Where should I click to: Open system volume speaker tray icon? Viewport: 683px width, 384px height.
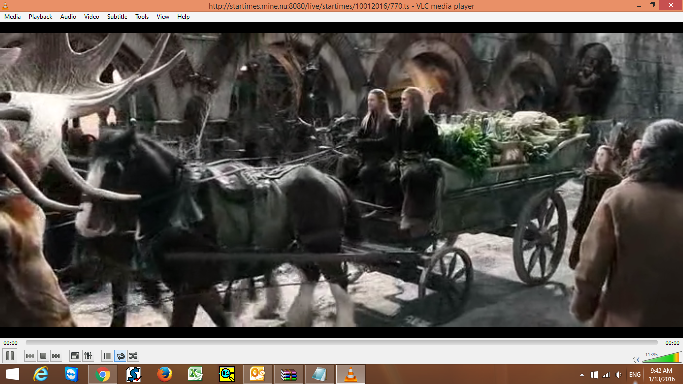pos(619,375)
